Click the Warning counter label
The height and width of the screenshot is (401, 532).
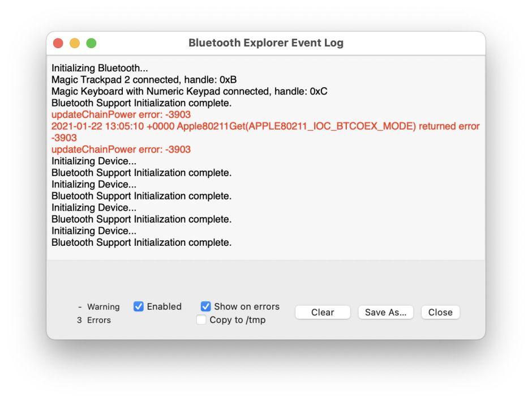tap(99, 306)
